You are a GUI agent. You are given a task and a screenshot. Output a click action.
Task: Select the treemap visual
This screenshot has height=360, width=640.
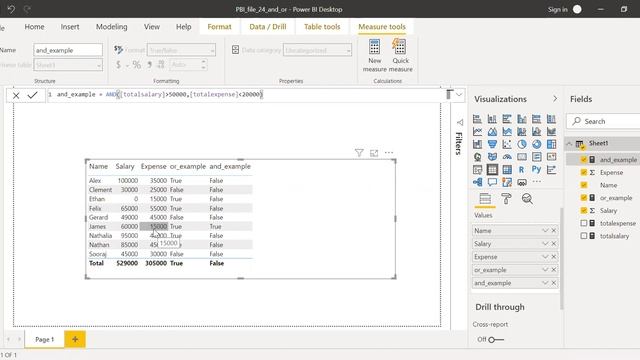click(551, 144)
